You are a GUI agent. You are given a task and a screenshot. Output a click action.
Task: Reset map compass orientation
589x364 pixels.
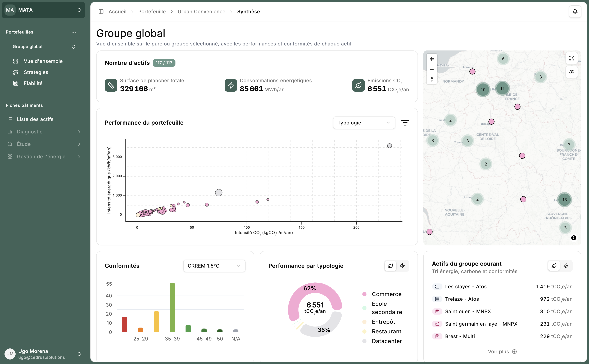click(432, 79)
